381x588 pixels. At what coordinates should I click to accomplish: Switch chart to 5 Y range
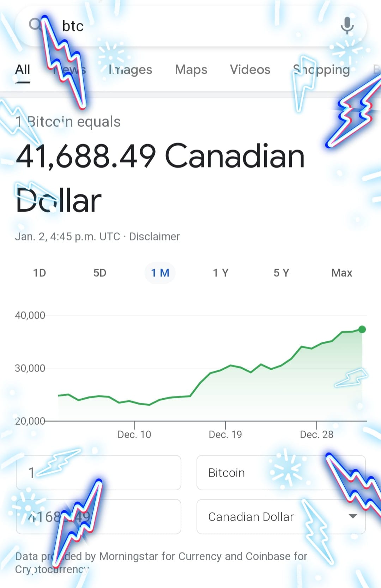click(x=281, y=273)
